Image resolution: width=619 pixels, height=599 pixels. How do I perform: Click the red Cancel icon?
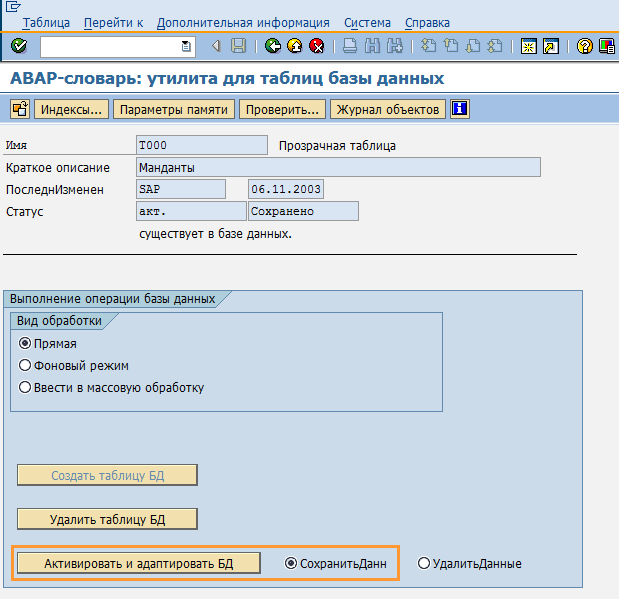(317, 46)
